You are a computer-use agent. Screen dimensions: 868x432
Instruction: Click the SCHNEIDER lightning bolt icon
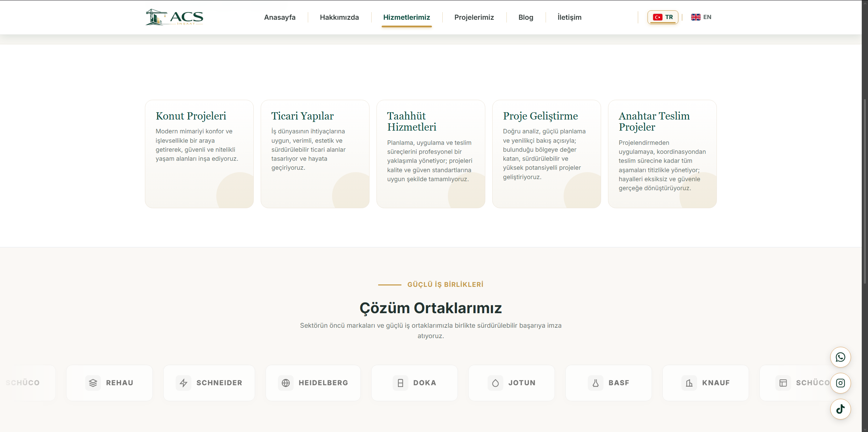183,383
